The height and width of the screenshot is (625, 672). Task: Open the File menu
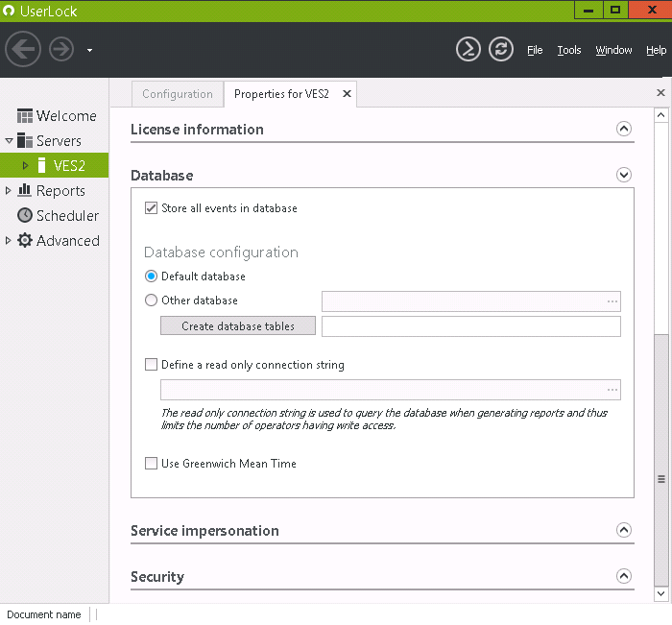point(535,50)
